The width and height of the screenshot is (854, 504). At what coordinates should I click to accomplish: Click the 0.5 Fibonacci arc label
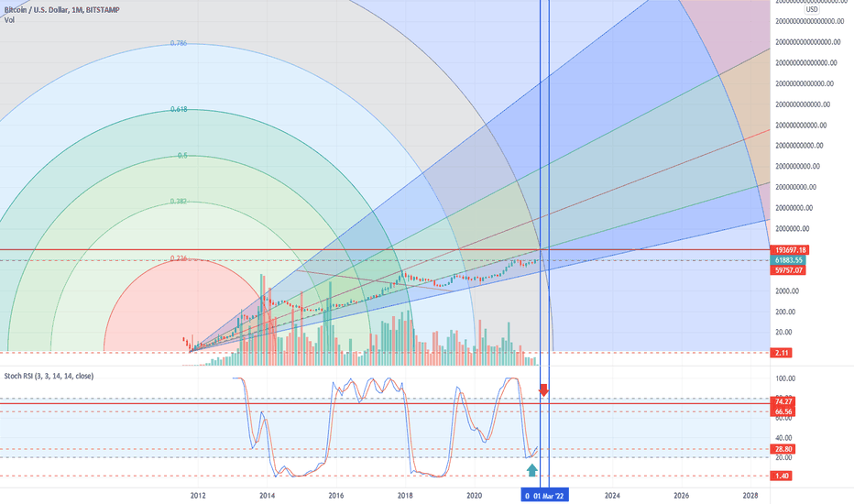coord(182,156)
